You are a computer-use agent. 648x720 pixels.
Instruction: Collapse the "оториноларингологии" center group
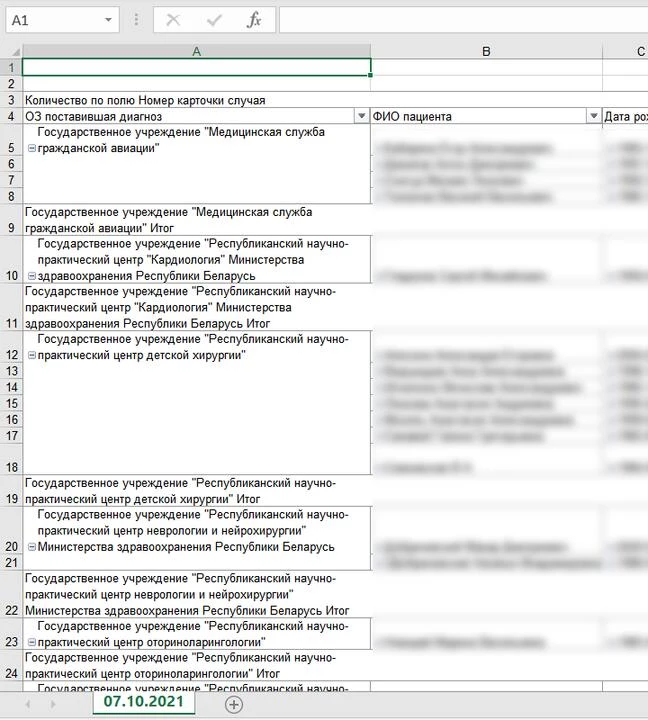click(x=32, y=642)
